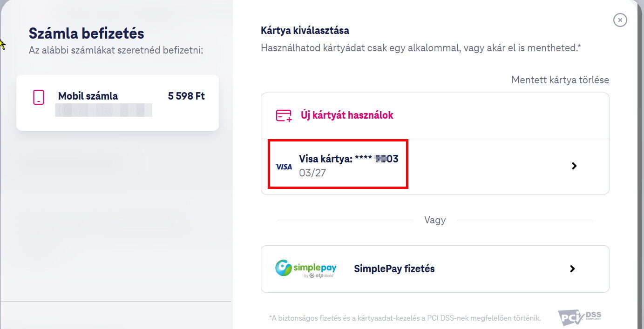The width and height of the screenshot is (644, 329).
Task: Click the 5 598 Ft amount
Action: click(x=186, y=96)
